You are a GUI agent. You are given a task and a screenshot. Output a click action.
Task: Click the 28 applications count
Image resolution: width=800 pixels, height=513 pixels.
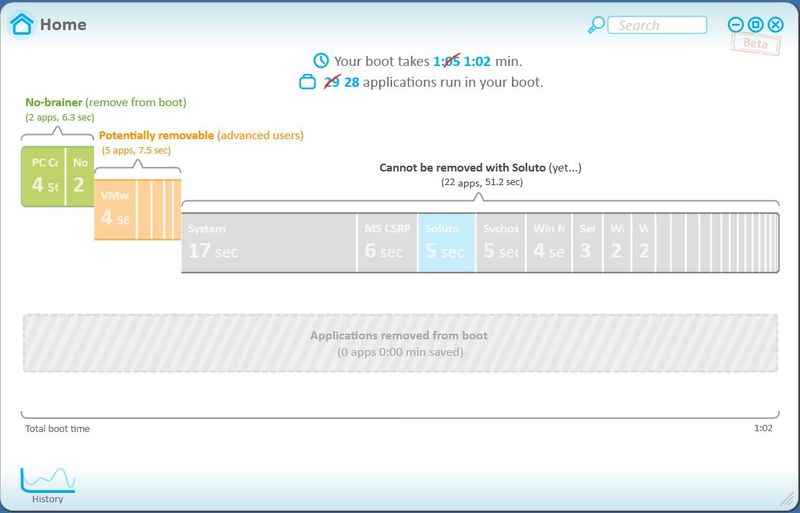(x=352, y=82)
